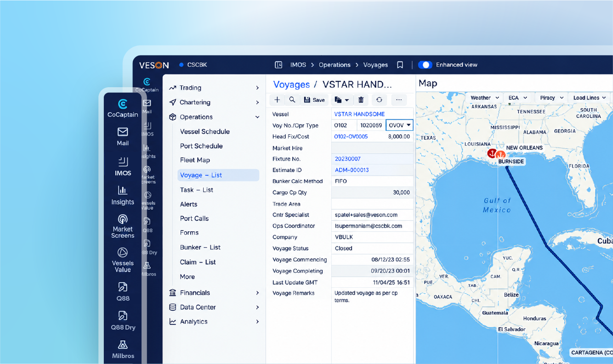Expand the Financials menu section
Image resolution: width=613 pixels, height=364 pixels.
pyautogui.click(x=214, y=293)
